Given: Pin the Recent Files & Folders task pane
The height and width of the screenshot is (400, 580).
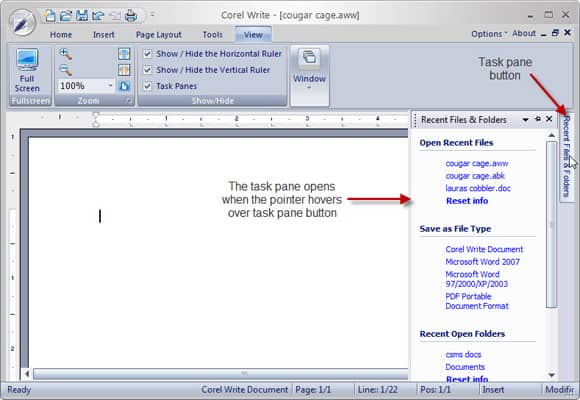Looking at the screenshot, I should [x=538, y=119].
